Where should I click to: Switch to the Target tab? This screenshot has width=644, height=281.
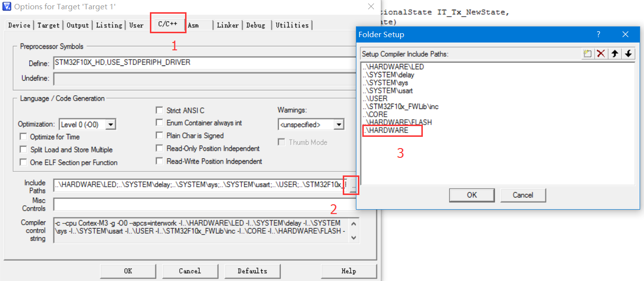48,25
